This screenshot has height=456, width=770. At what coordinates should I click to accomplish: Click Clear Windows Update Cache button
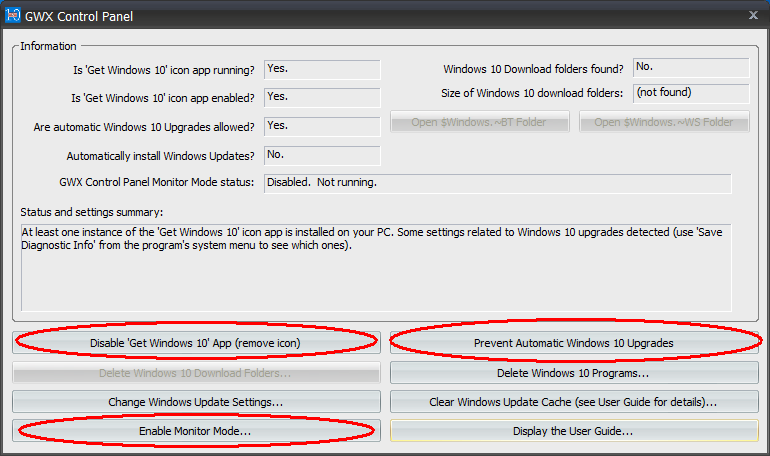pyautogui.click(x=573, y=402)
